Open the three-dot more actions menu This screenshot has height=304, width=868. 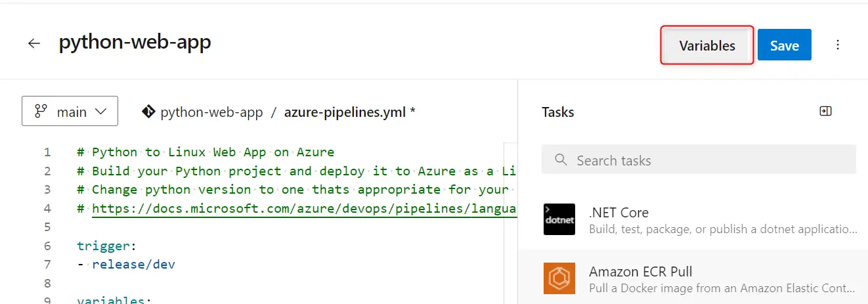tap(838, 45)
